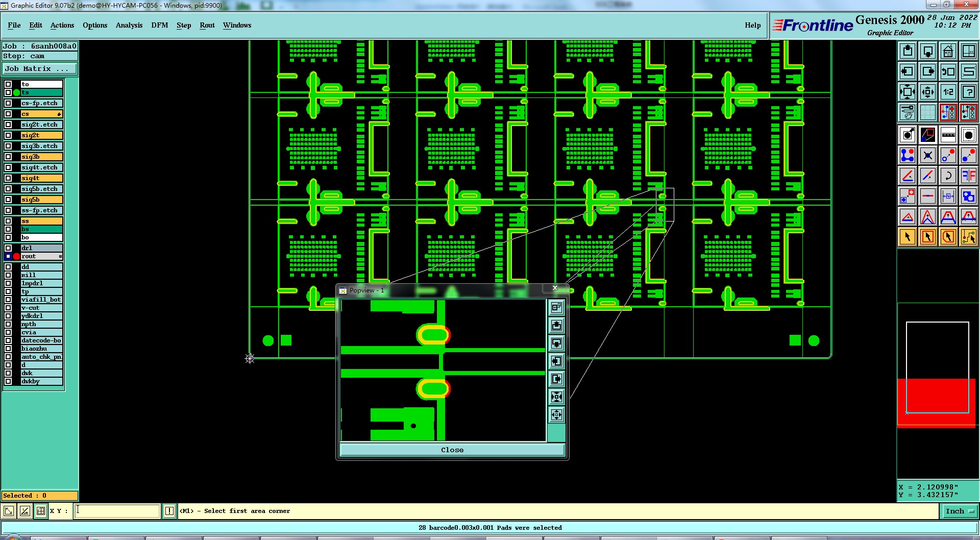Click the zoom in icon with inward arrows

[x=908, y=92]
